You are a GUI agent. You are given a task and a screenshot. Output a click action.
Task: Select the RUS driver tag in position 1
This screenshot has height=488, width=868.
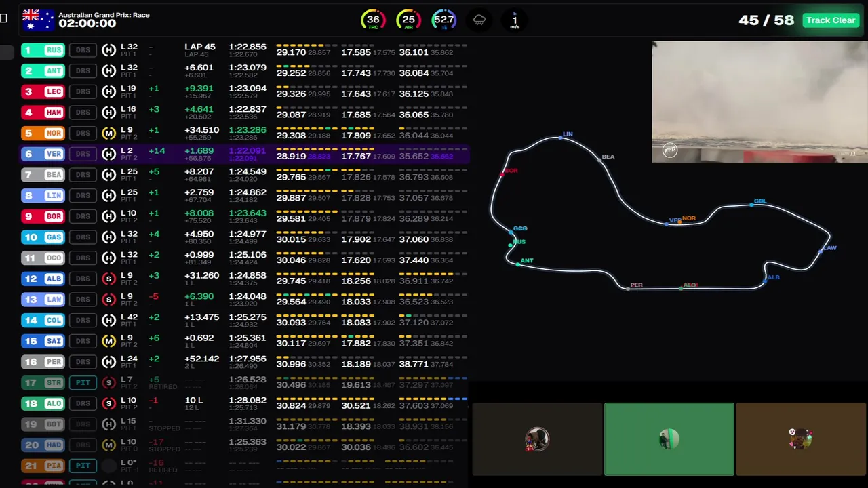point(43,50)
